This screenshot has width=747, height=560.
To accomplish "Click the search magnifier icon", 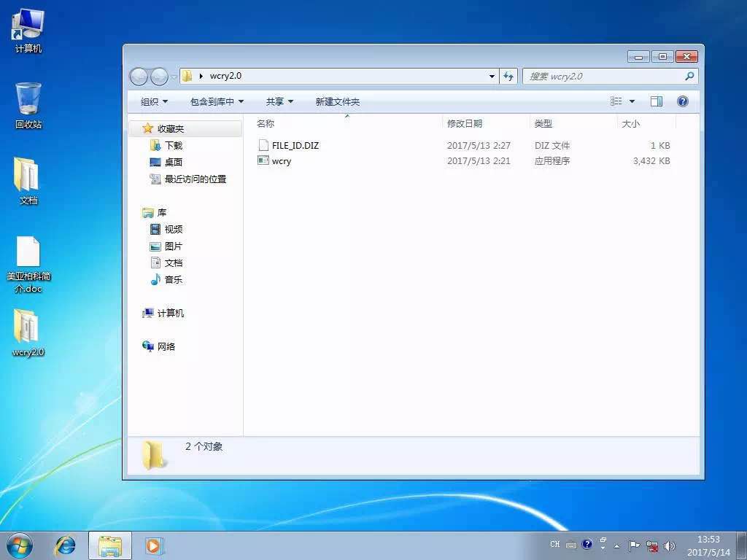I will [689, 76].
